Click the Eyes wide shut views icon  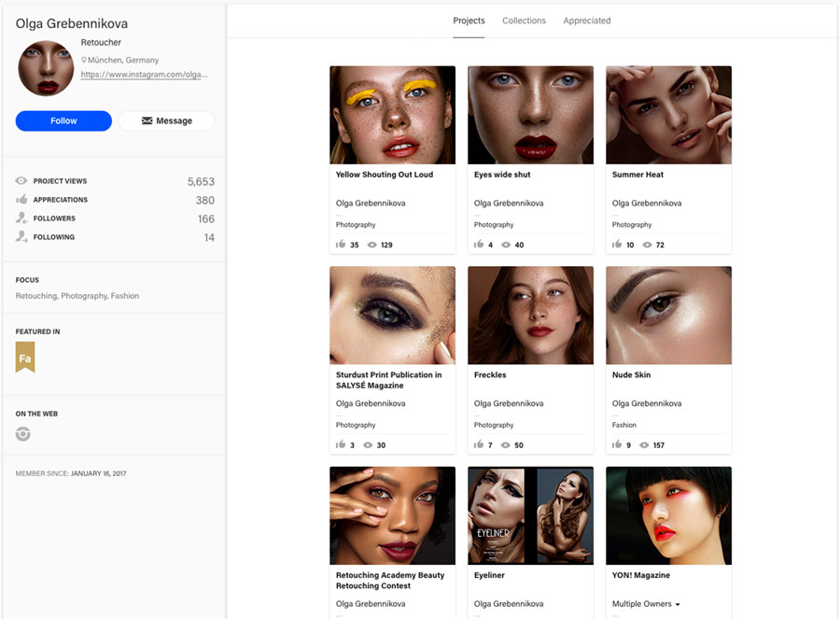coord(506,245)
